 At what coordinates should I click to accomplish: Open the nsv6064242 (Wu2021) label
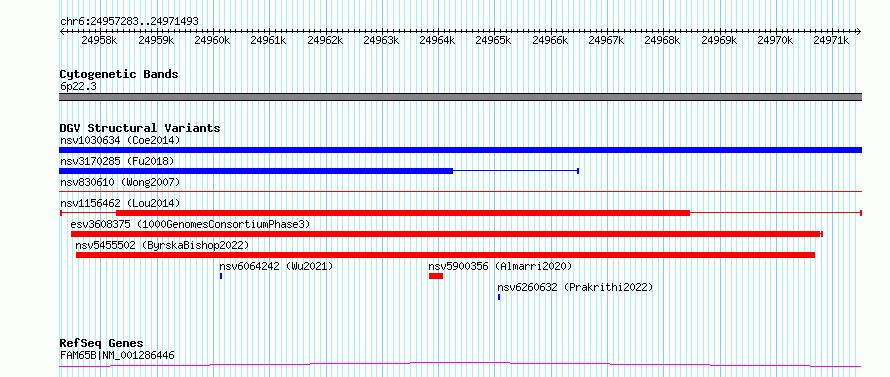pos(276,266)
